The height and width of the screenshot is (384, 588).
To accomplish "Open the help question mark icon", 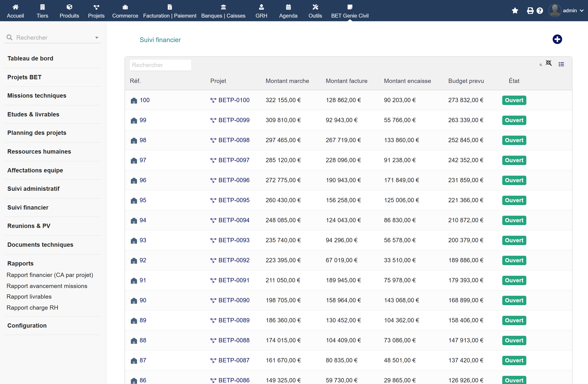I will (x=540, y=11).
